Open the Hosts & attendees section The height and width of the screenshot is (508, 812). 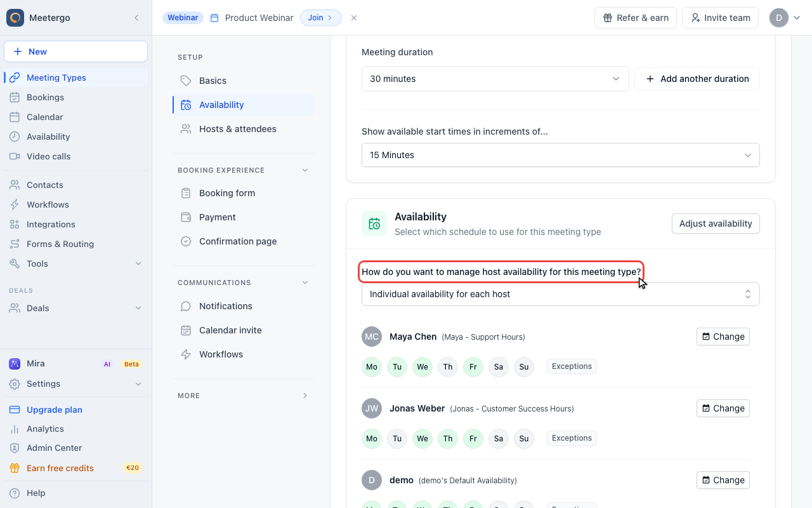[244, 129]
